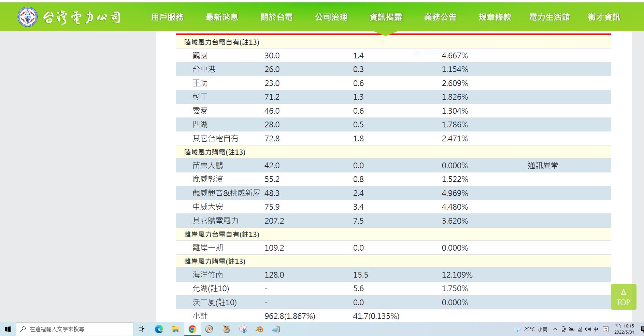Open the 公司治理 menu
644x336 pixels.
coord(331,17)
